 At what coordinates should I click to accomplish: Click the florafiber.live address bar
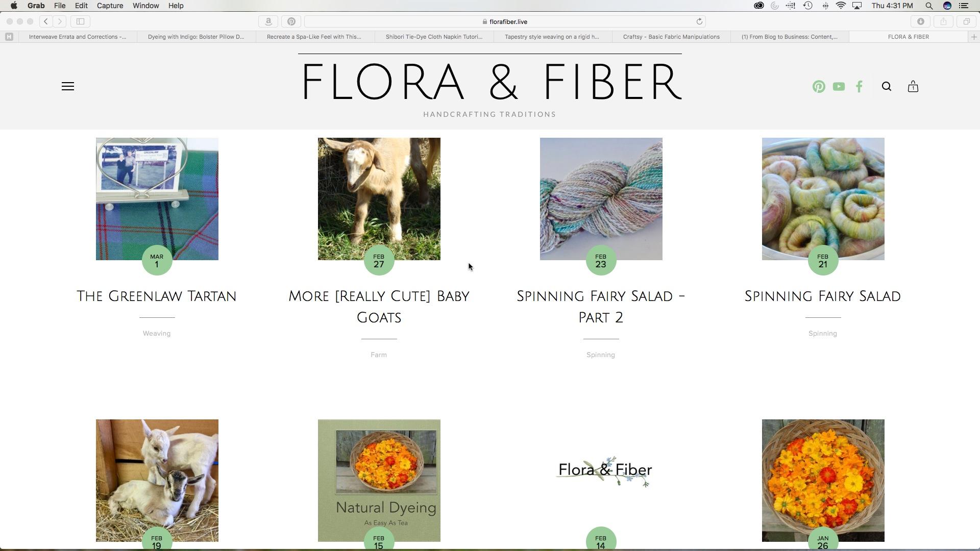click(x=505, y=21)
